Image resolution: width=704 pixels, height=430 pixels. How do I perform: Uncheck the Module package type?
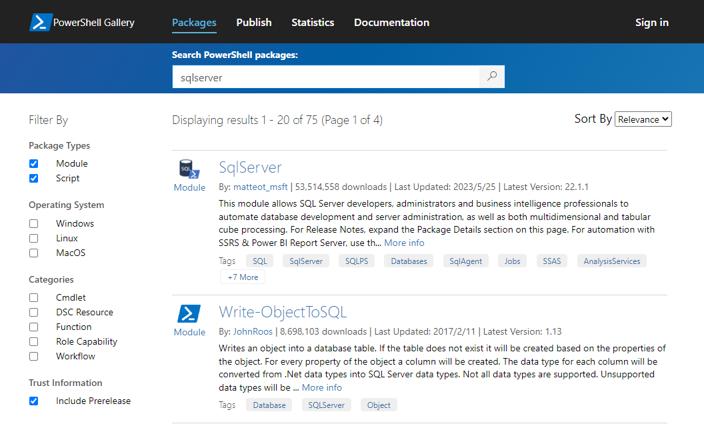click(34, 163)
